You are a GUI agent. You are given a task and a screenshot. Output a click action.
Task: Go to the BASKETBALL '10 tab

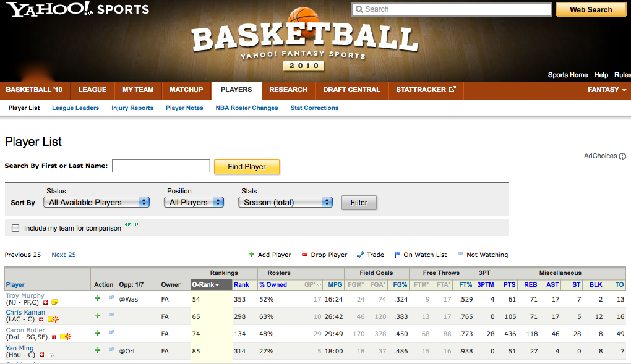(x=34, y=90)
